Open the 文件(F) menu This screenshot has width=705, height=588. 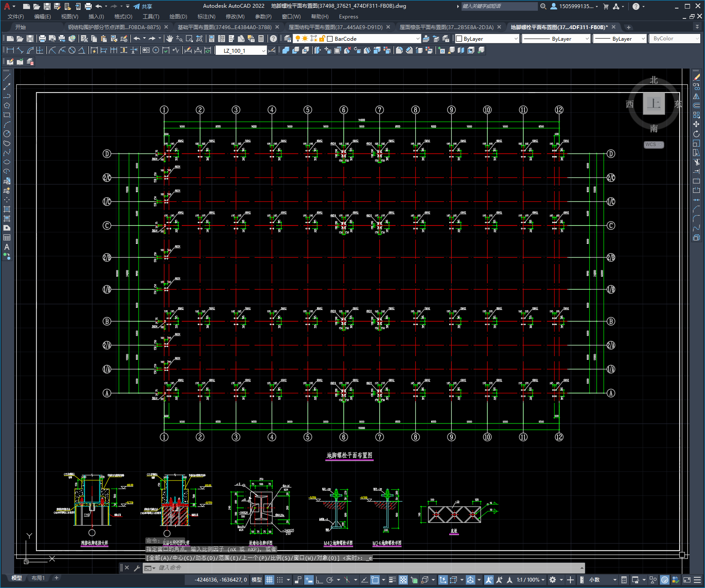click(x=16, y=17)
